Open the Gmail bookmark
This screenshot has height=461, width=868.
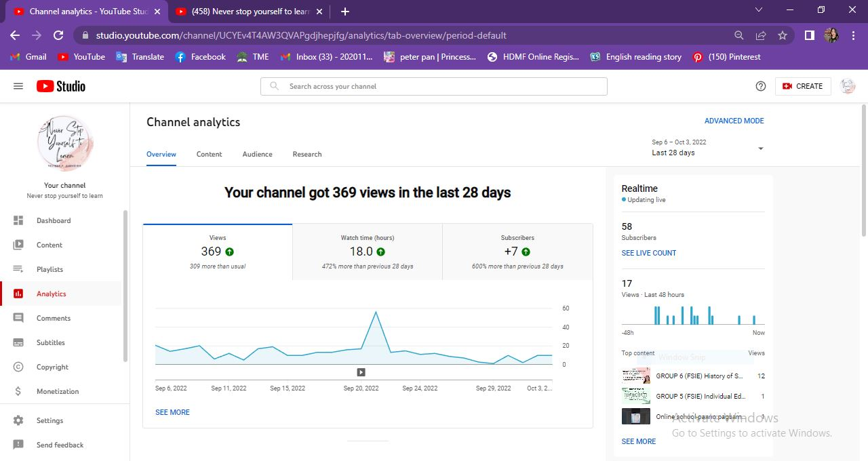(28, 57)
